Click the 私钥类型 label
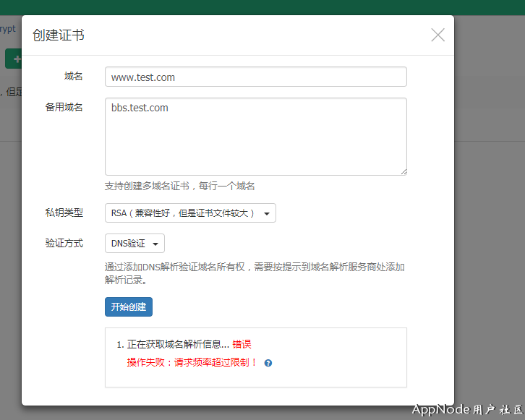The image size is (525, 420). point(64,213)
